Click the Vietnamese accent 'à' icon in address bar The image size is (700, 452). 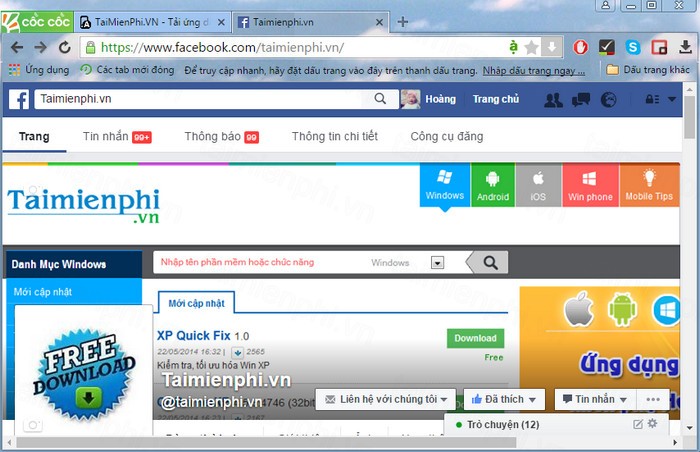click(x=513, y=46)
